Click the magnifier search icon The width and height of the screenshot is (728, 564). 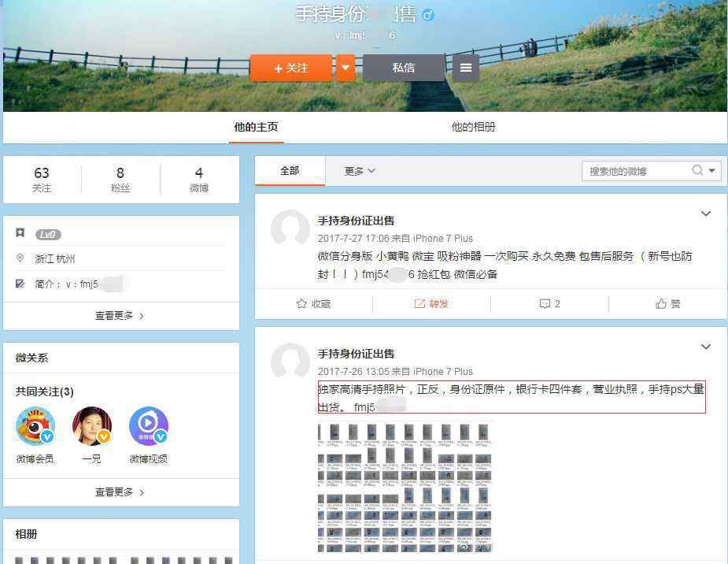click(697, 171)
